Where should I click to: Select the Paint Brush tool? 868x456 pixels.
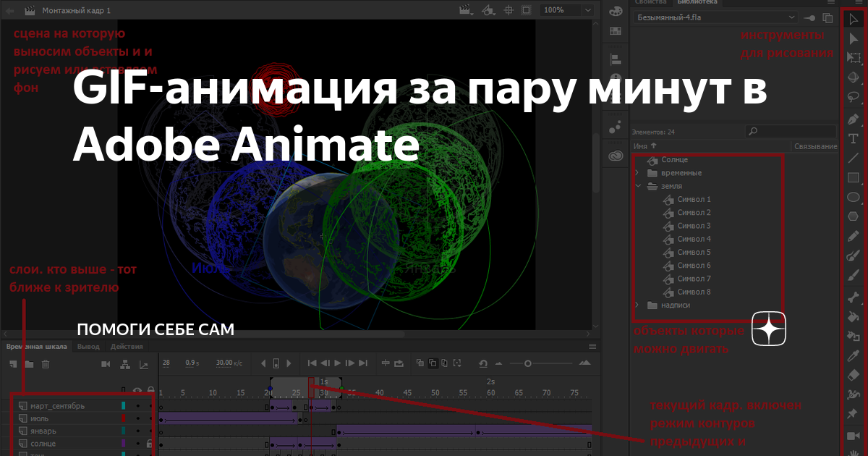point(853,256)
